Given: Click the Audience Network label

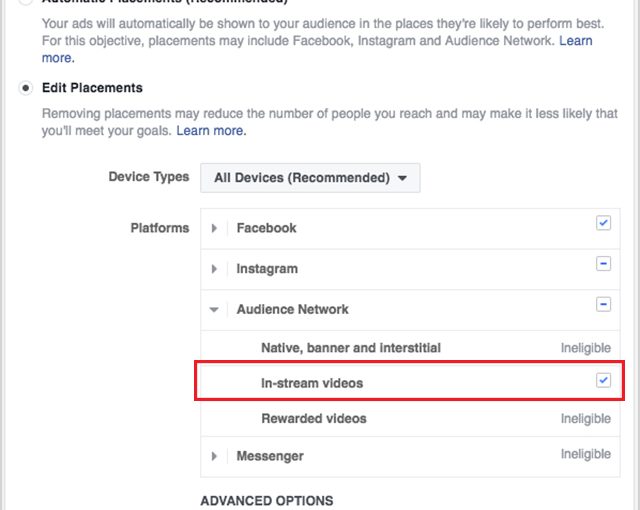Looking at the screenshot, I should point(293,309).
